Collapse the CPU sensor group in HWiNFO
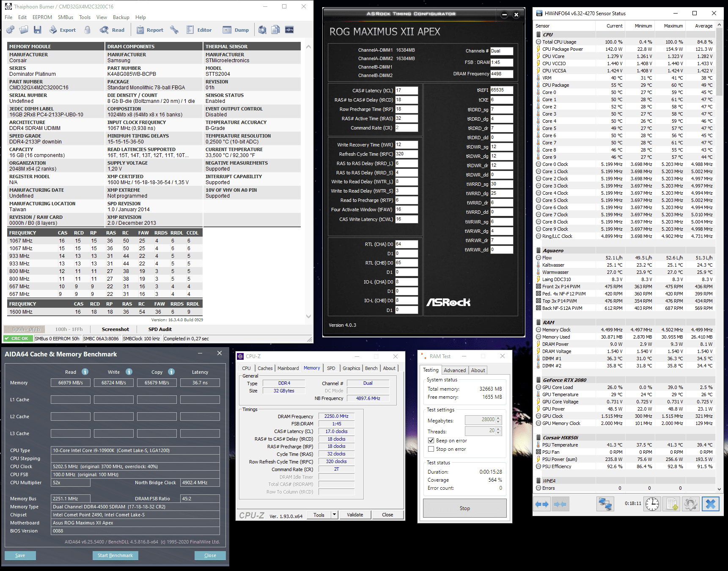Image resolution: width=728 pixels, height=571 pixels. click(538, 35)
